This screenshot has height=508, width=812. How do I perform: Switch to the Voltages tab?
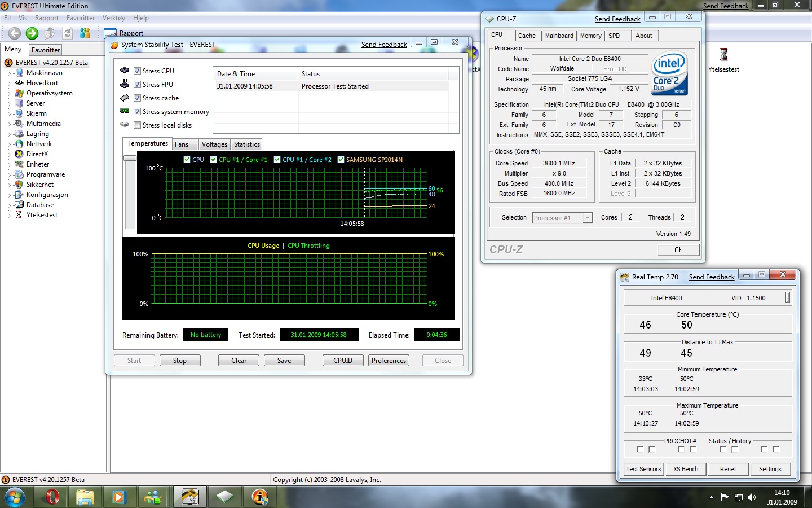[214, 144]
